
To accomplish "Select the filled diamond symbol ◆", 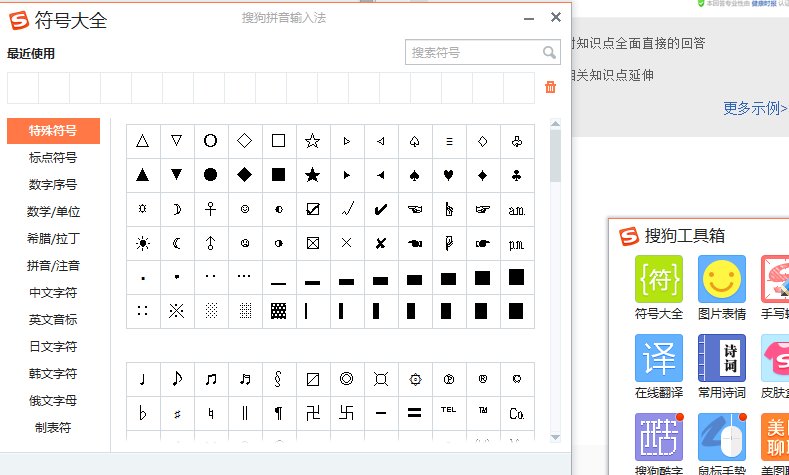I will [245, 175].
